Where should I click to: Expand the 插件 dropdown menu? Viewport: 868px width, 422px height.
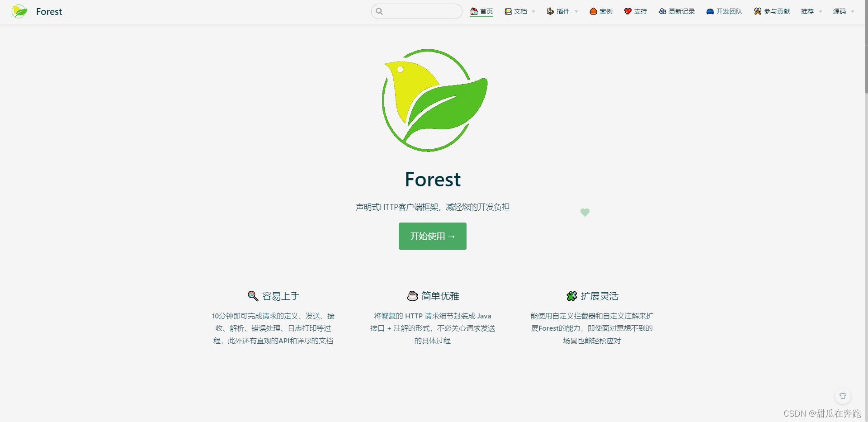click(x=576, y=11)
